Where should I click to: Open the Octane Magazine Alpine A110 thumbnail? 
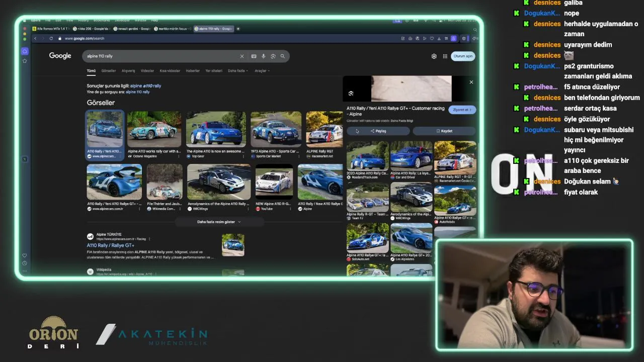[154, 129]
